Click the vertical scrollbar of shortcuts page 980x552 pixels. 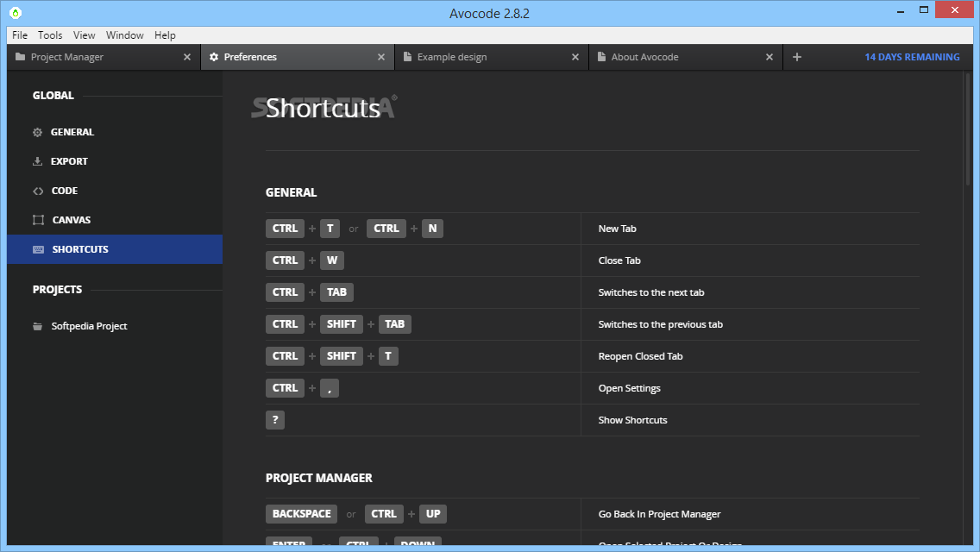coord(968,131)
